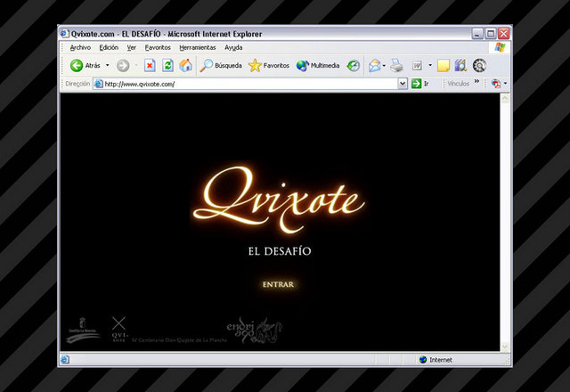Click the QVI-XOTE X logo

pyautogui.click(x=119, y=330)
